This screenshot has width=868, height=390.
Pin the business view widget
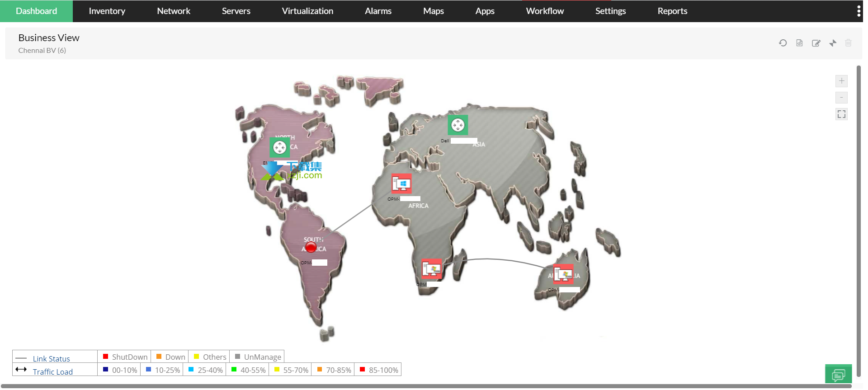833,43
